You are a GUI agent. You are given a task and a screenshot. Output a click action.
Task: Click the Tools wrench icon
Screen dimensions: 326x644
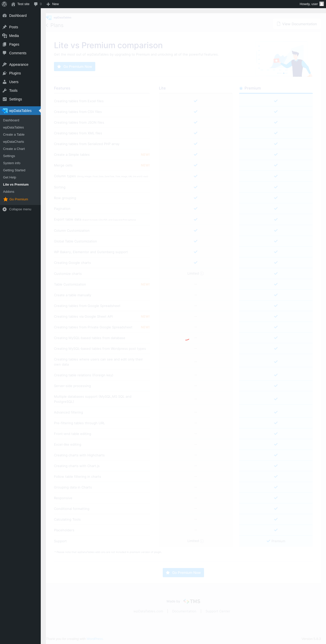coord(5,91)
